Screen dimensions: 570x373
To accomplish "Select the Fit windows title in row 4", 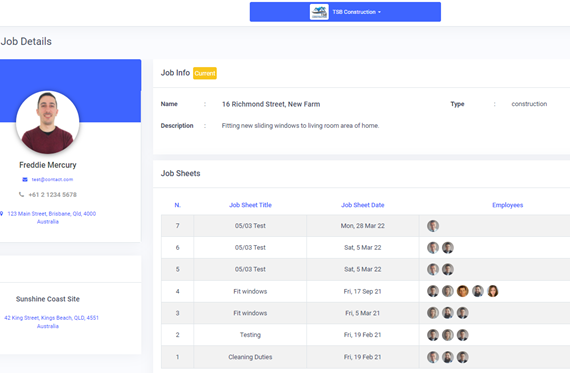I will click(250, 291).
